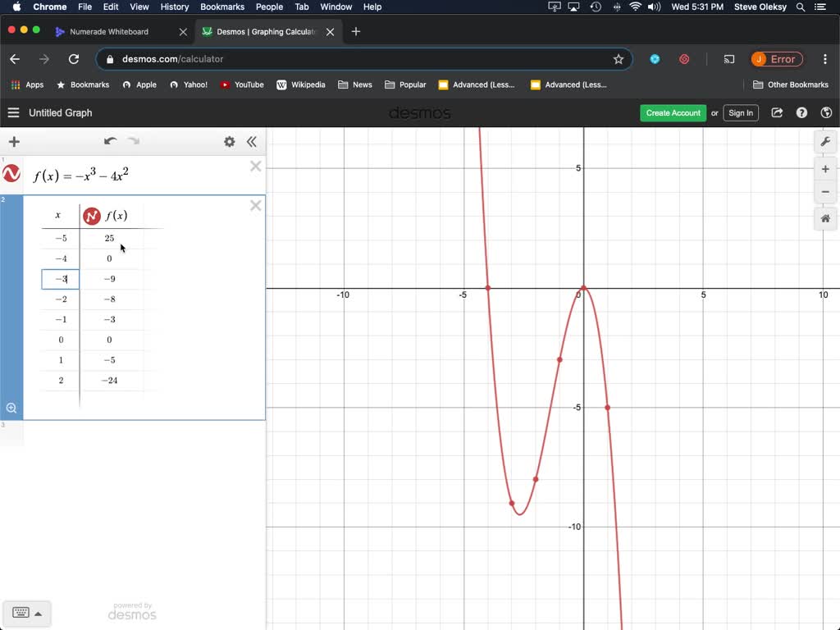The height and width of the screenshot is (630, 840).
Task: Open Desmos help via the question mark icon
Action: [801, 112]
